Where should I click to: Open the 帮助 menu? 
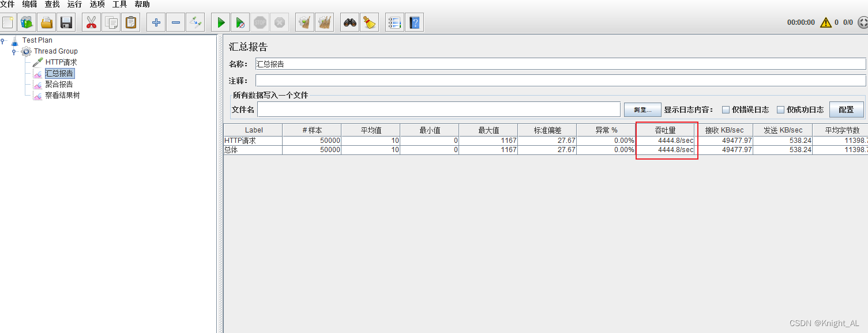coord(142,4)
